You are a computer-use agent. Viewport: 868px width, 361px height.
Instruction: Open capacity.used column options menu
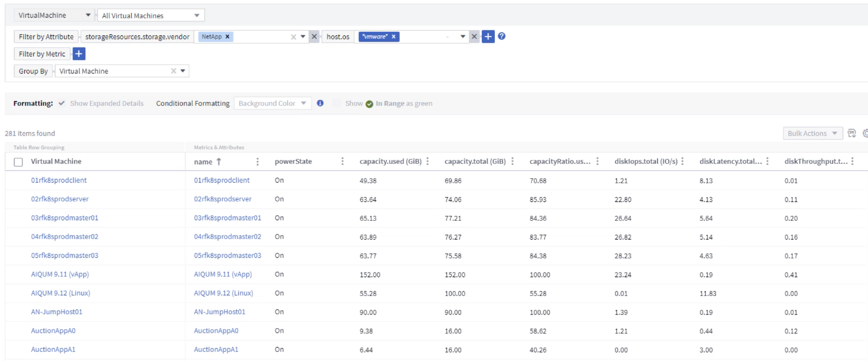pyautogui.click(x=428, y=161)
